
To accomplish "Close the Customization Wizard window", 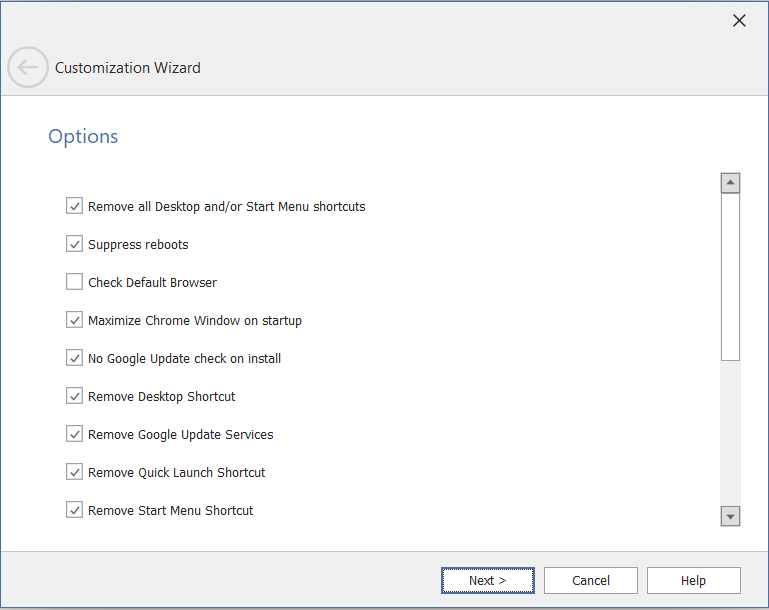I will click(739, 21).
